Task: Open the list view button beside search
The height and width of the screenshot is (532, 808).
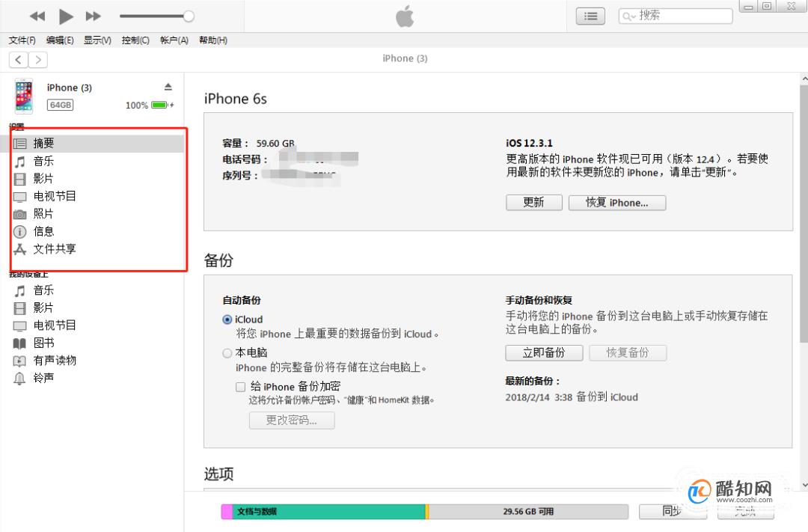Action: (590, 16)
